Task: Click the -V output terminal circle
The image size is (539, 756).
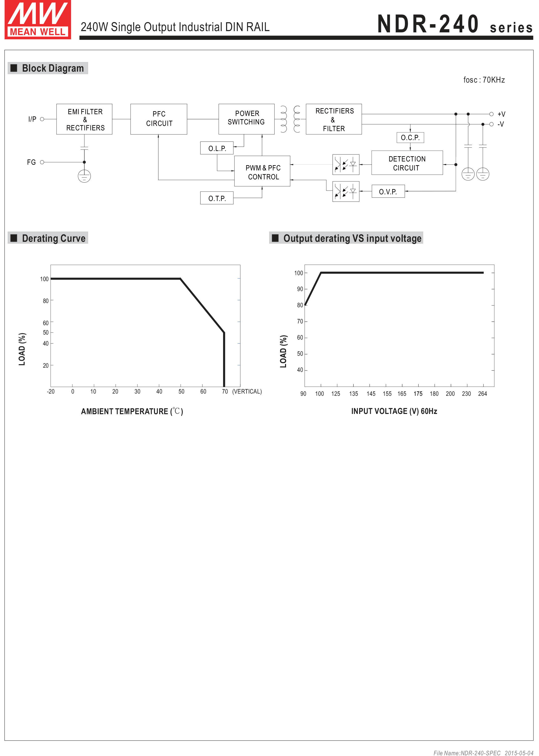Action: click(x=491, y=124)
